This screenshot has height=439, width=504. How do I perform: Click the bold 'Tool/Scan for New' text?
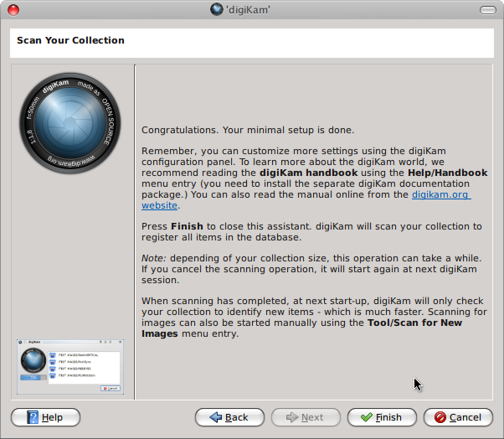pos(414,323)
